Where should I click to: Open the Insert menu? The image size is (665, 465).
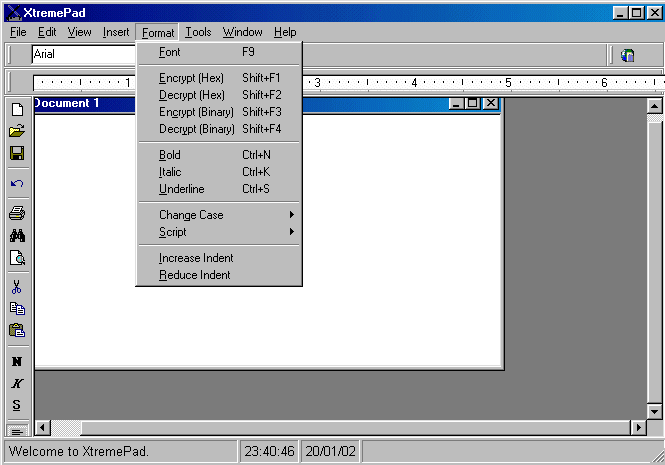click(x=116, y=32)
